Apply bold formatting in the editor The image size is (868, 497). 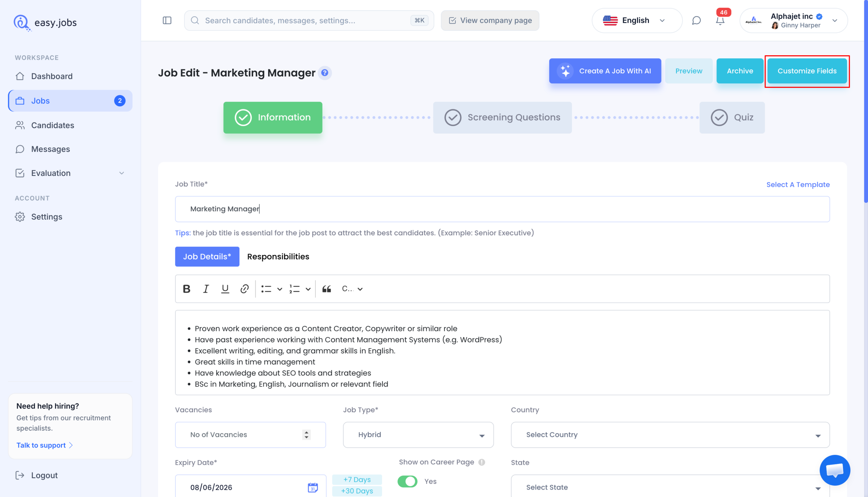click(x=186, y=289)
